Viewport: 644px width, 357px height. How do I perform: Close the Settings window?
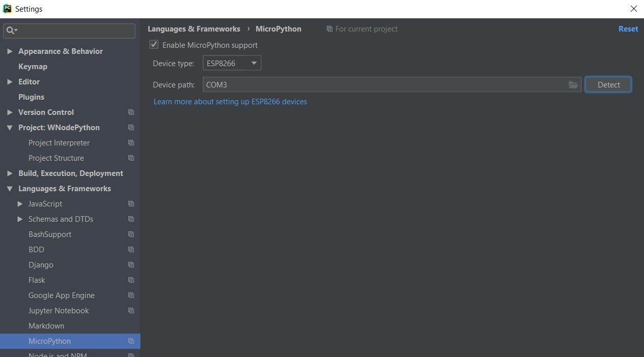coord(633,9)
